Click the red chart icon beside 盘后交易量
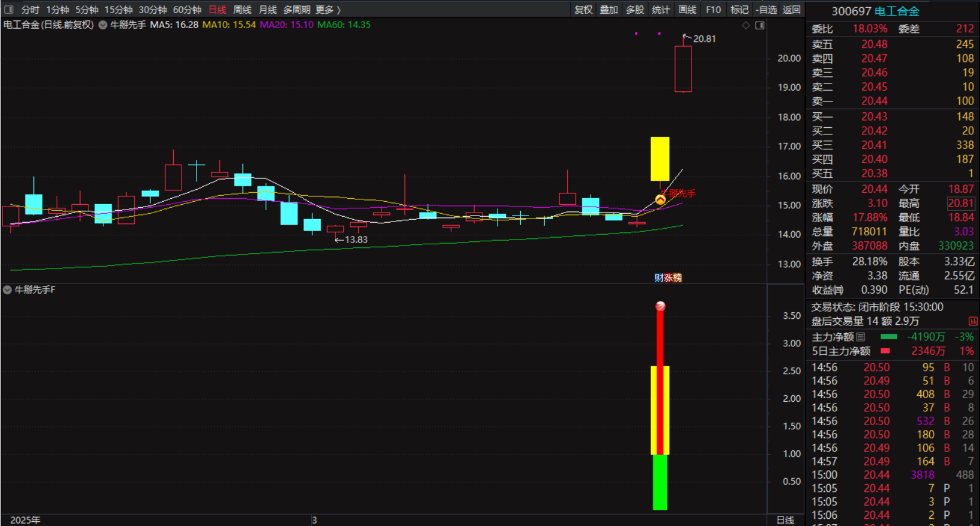This screenshot has height=526, width=980. point(973,321)
